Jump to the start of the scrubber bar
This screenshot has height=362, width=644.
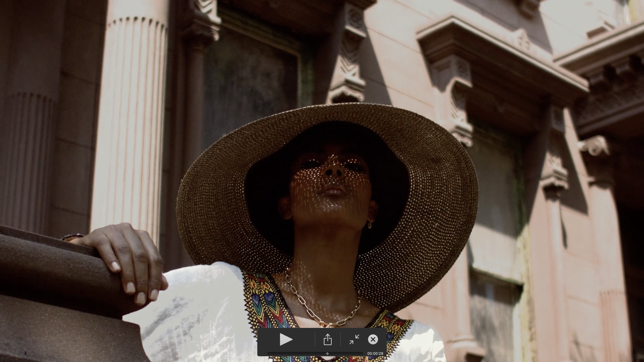pyautogui.click(x=268, y=354)
